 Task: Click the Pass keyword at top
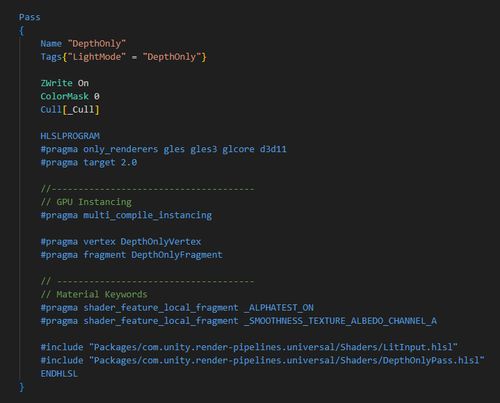coord(29,17)
